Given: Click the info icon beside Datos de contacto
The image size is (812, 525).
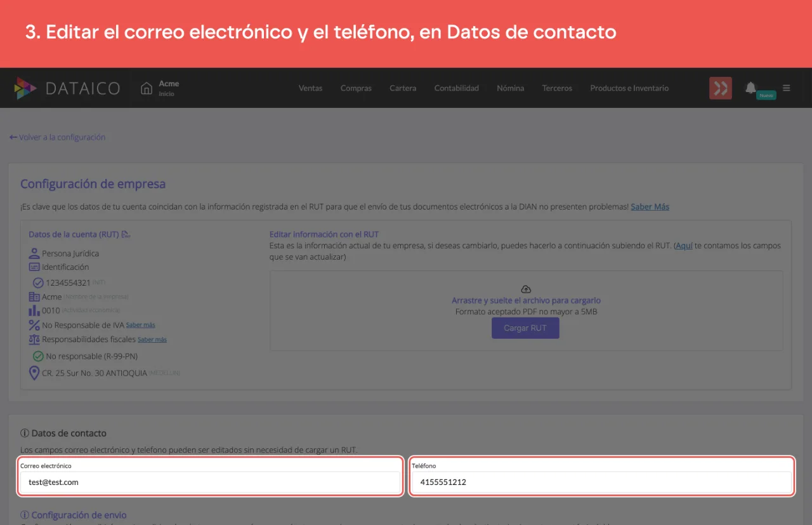Looking at the screenshot, I should pos(25,433).
